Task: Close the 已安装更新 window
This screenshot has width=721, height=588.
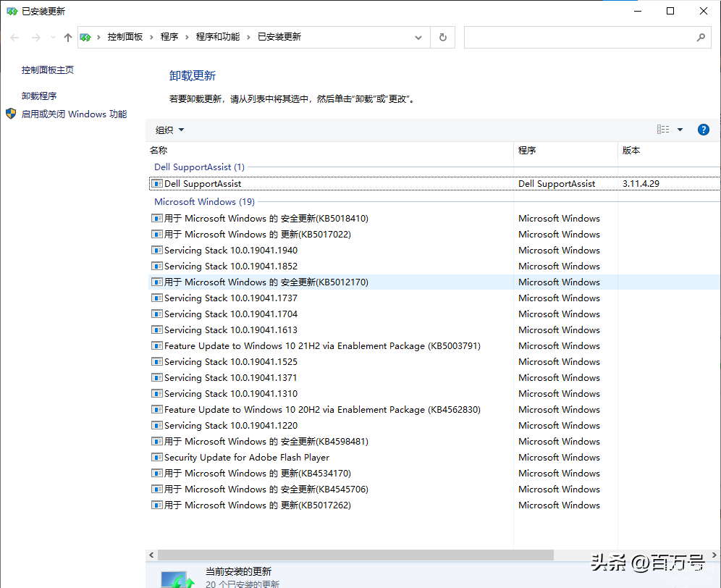Action: [x=704, y=11]
